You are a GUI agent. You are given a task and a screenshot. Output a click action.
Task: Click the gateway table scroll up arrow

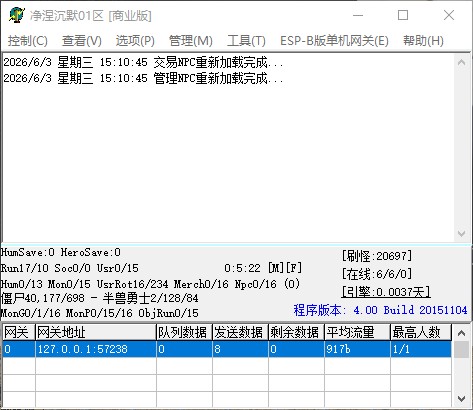pyautogui.click(x=461, y=333)
